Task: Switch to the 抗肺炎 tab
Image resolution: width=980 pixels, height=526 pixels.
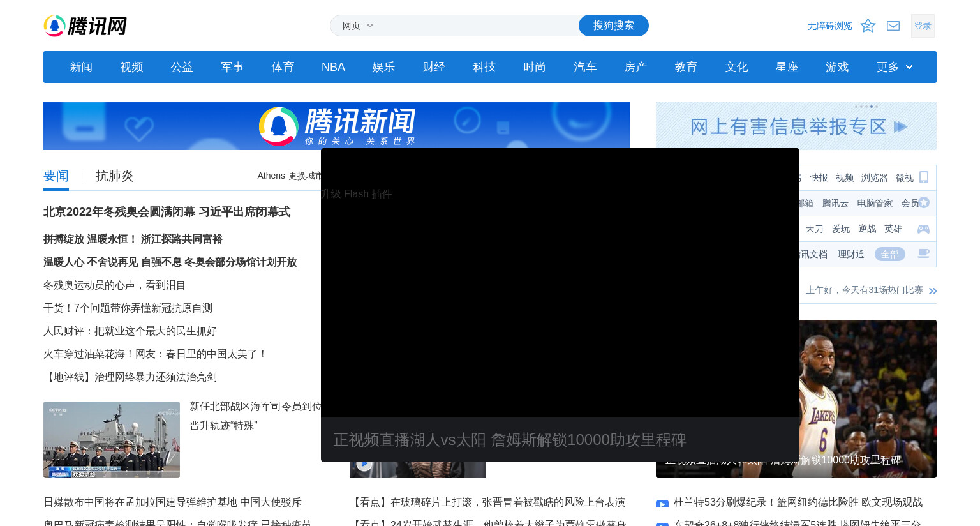Action: pos(115,176)
